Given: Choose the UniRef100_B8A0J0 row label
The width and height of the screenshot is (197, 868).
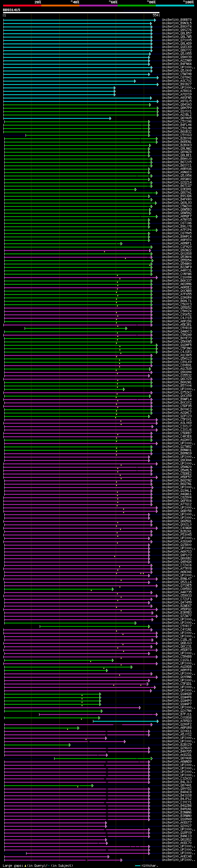Looking at the screenshot, I should point(177,159).
